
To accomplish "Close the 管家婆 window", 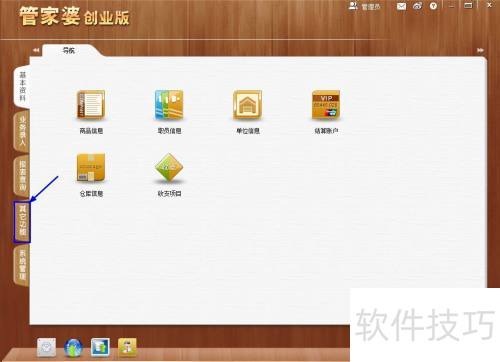I will [x=490, y=5].
